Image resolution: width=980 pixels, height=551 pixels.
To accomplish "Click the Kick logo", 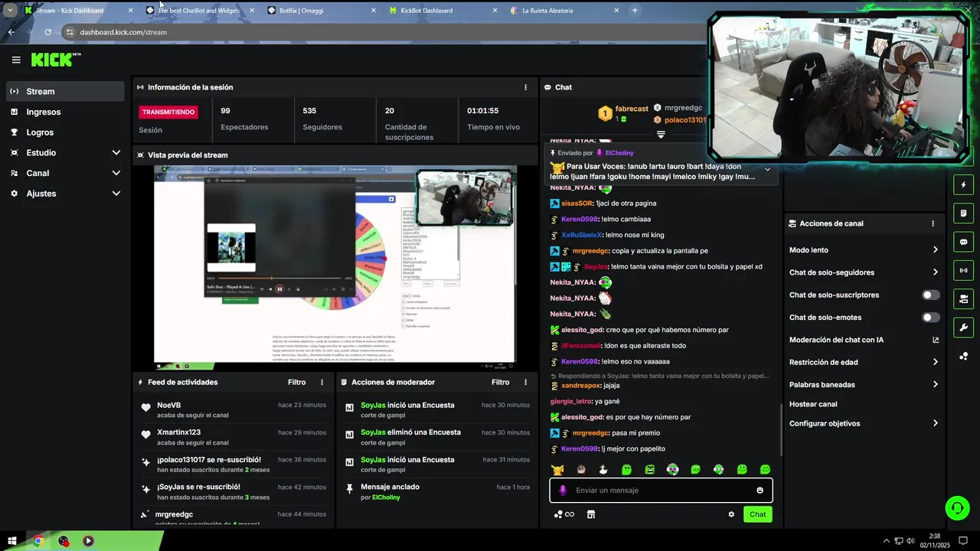I will click(55, 60).
